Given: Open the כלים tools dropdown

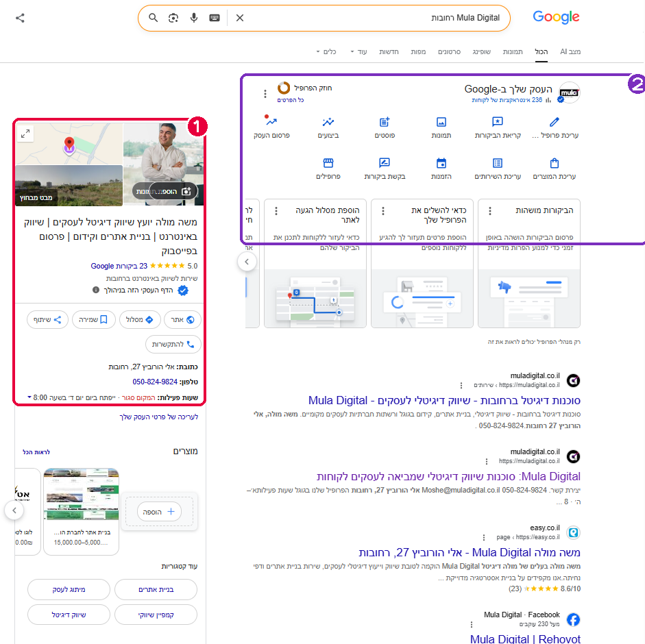Looking at the screenshot, I should coord(326,51).
